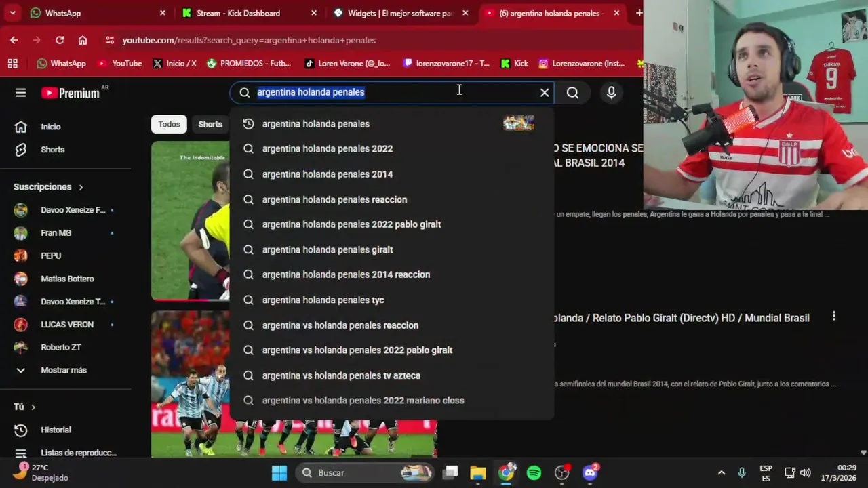The width and height of the screenshot is (868, 488).
Task: Choose suggestion argentina holanda penales 2014 reaccion
Action: tap(391, 274)
